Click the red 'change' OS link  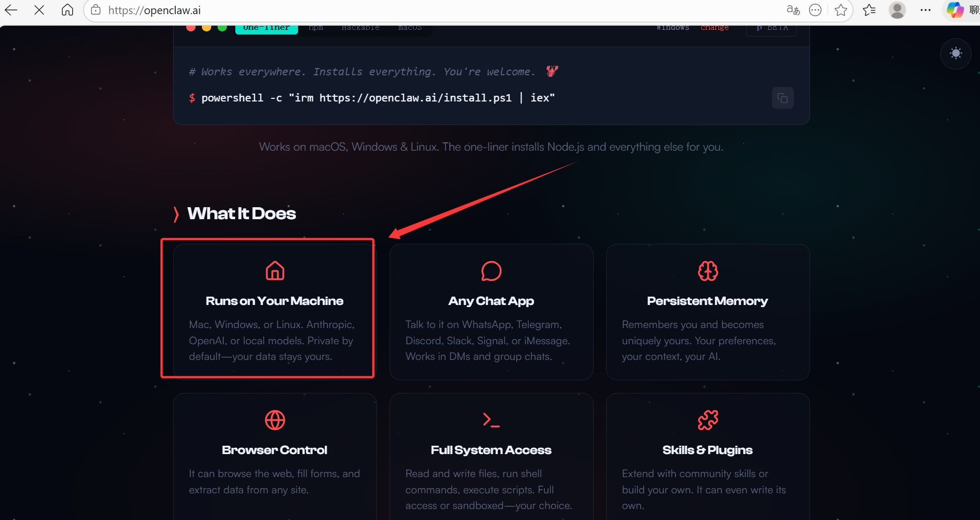pos(714,28)
